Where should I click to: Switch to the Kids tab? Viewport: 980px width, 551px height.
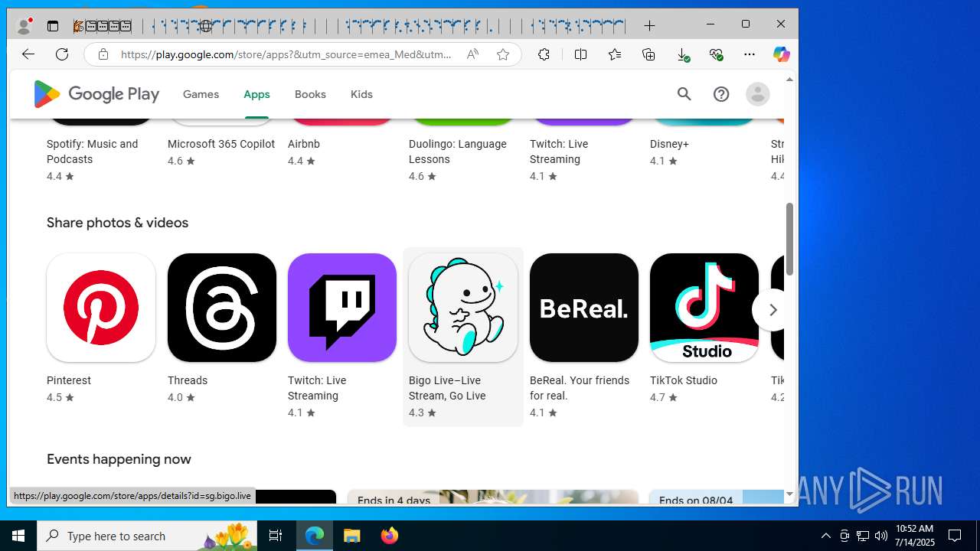[x=361, y=94]
